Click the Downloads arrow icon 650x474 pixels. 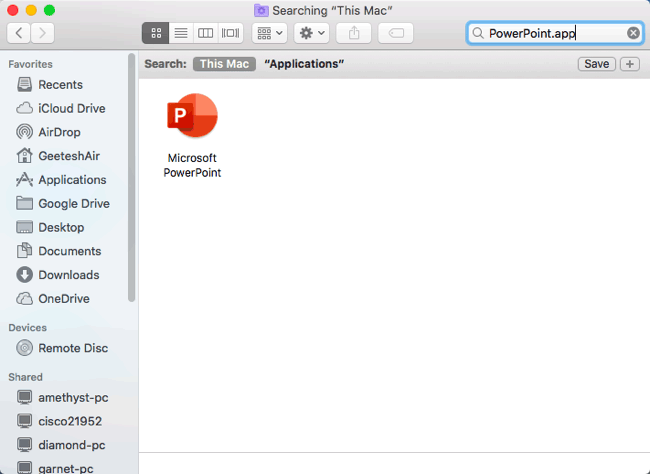(x=24, y=275)
